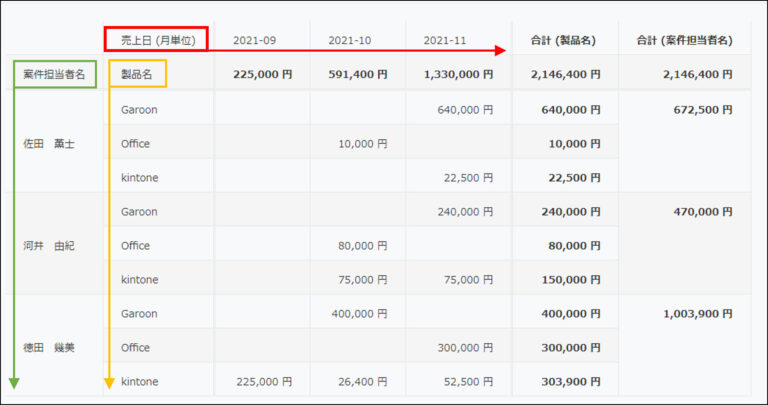Click the 2021-11 column header
The width and height of the screenshot is (768, 405).
(x=445, y=40)
